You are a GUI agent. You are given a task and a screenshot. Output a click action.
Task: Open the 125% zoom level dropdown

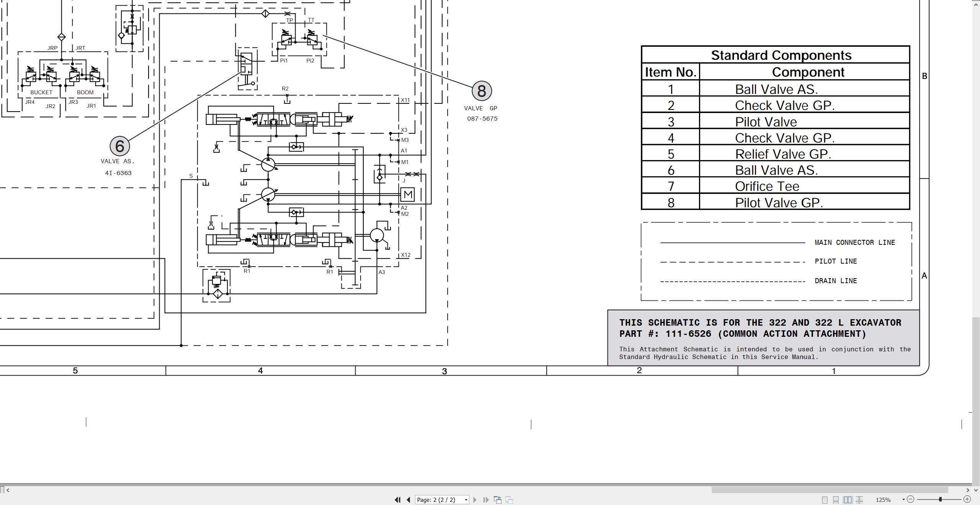[x=903, y=500]
